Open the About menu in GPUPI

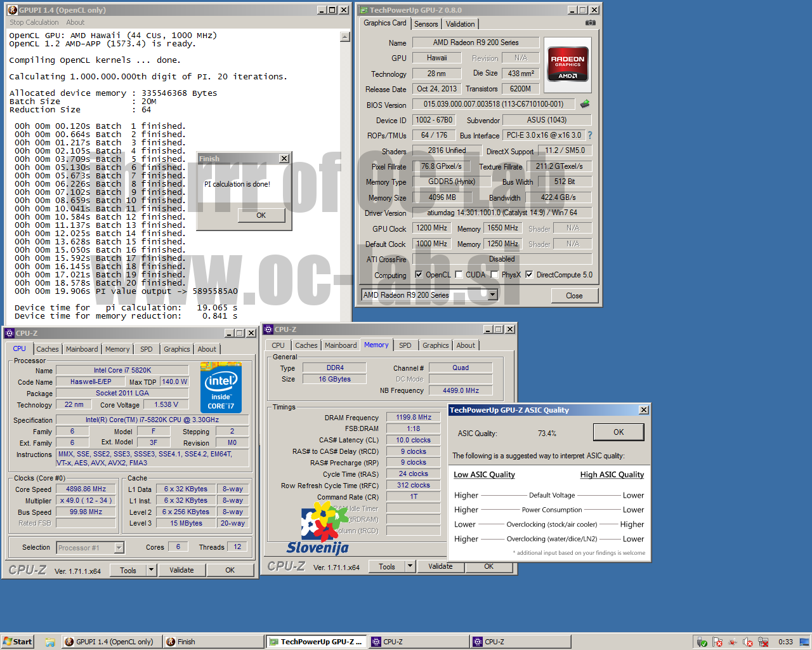pos(75,22)
